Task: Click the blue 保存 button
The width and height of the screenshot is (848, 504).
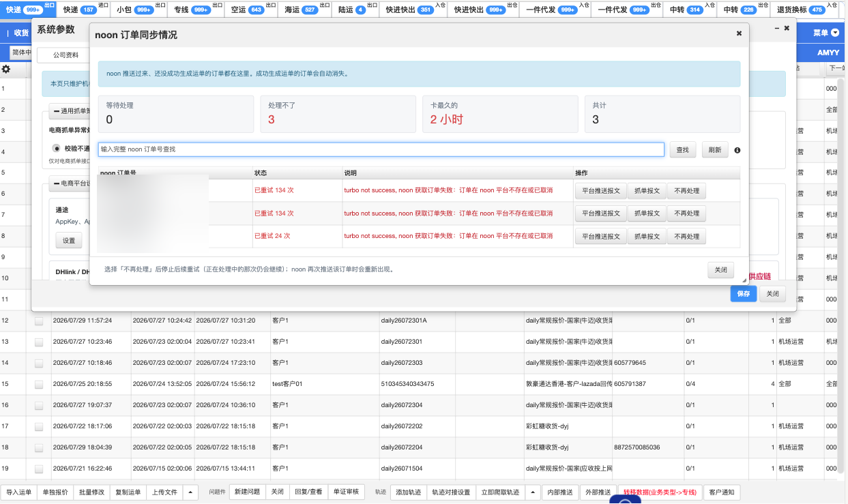Action: coord(743,294)
